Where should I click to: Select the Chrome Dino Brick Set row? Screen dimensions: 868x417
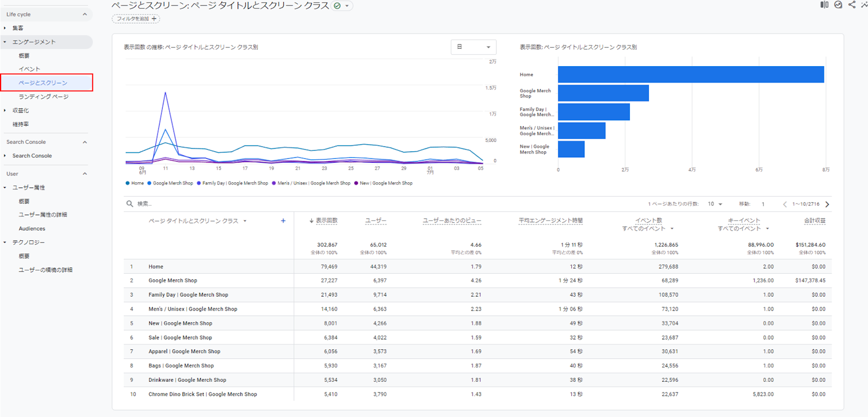click(477, 394)
